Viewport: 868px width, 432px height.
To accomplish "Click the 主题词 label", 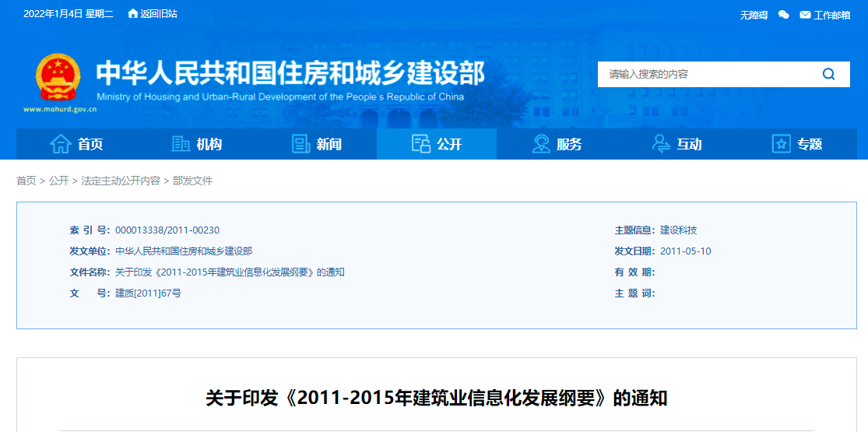I will (x=635, y=293).
